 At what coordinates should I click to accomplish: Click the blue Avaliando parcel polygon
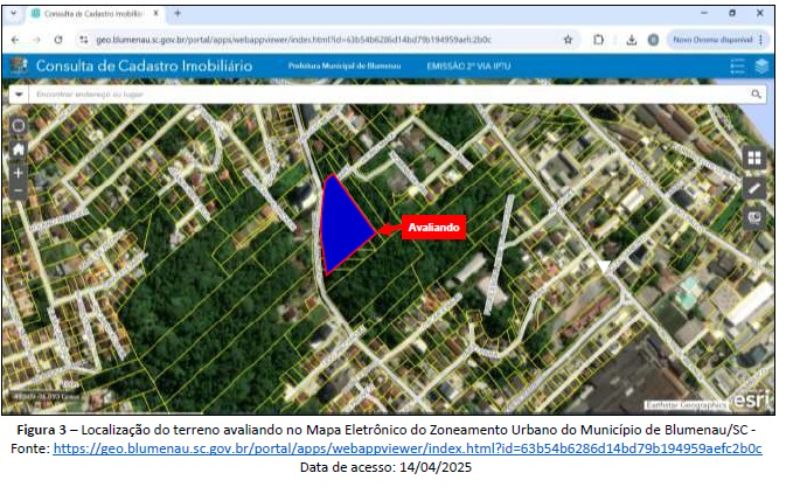(343, 224)
